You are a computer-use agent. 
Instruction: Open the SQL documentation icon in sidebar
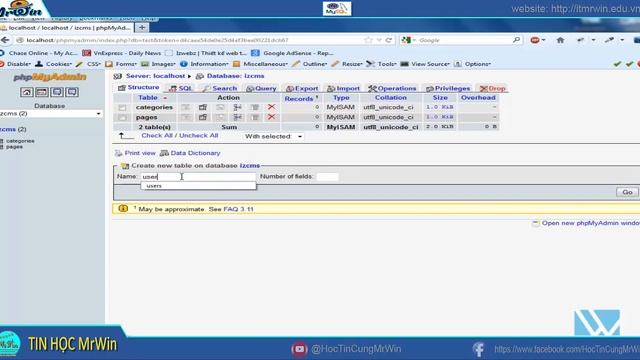[72, 92]
